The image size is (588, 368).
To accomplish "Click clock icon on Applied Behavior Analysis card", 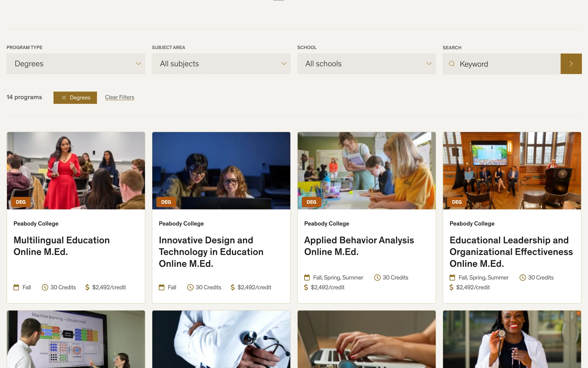I will click(x=377, y=278).
